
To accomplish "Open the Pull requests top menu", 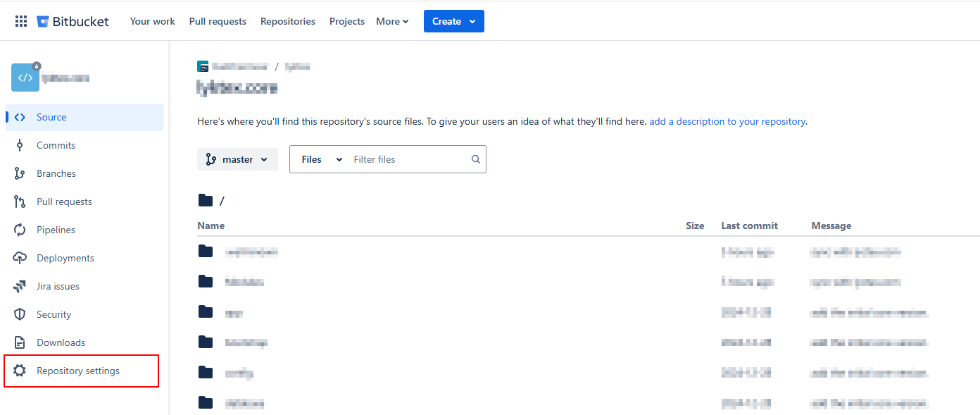I will coord(218,21).
